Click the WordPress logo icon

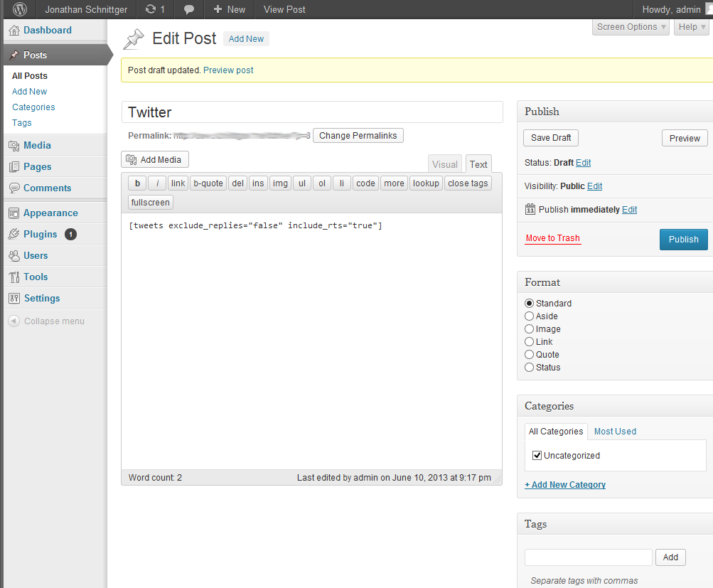click(20, 9)
